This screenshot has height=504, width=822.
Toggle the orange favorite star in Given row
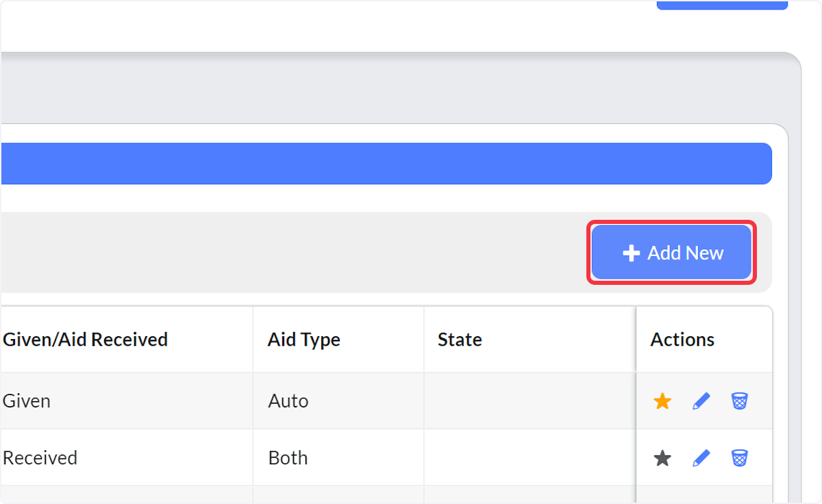coord(662,401)
